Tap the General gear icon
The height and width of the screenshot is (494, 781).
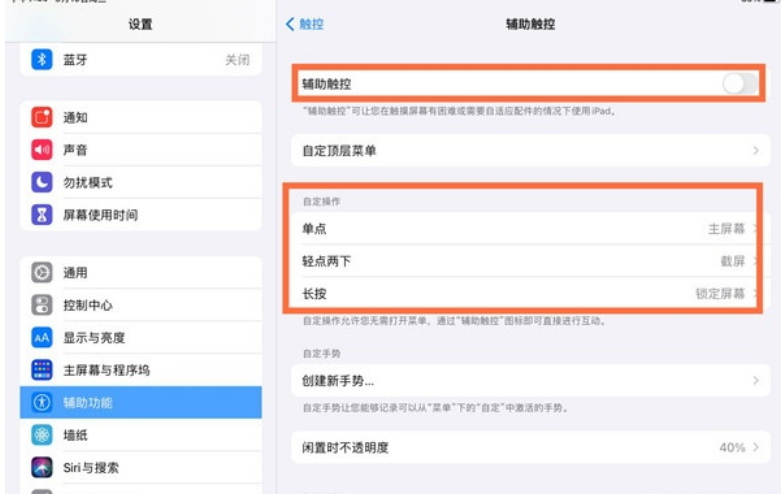(x=42, y=272)
